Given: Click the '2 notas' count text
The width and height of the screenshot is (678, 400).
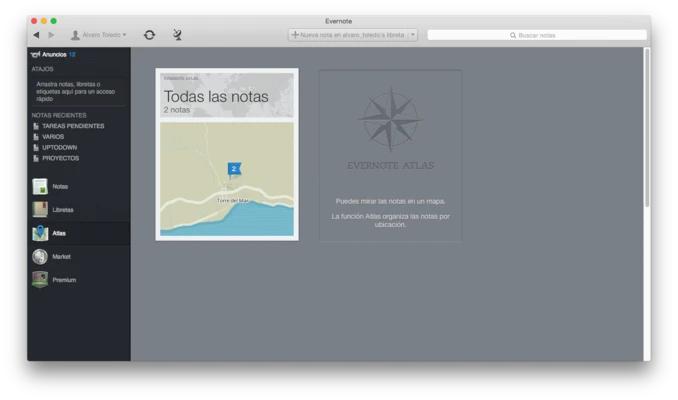Looking at the screenshot, I should click(177, 110).
